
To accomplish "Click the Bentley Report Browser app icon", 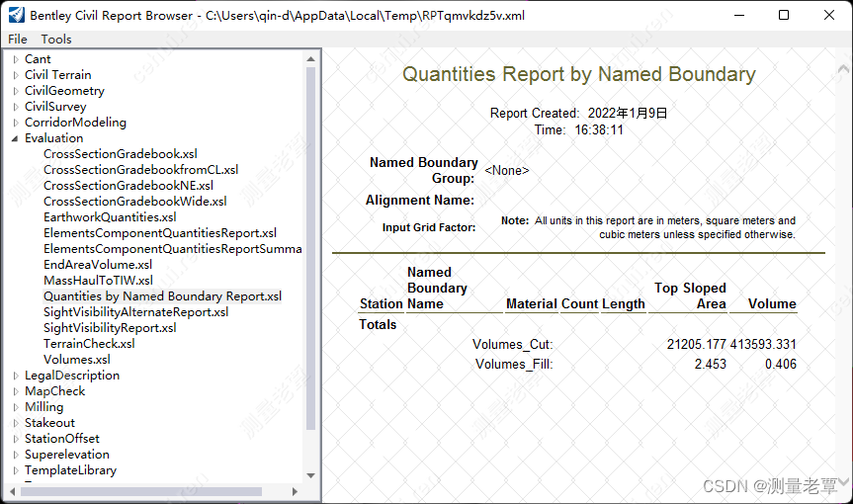I will 17,15.
